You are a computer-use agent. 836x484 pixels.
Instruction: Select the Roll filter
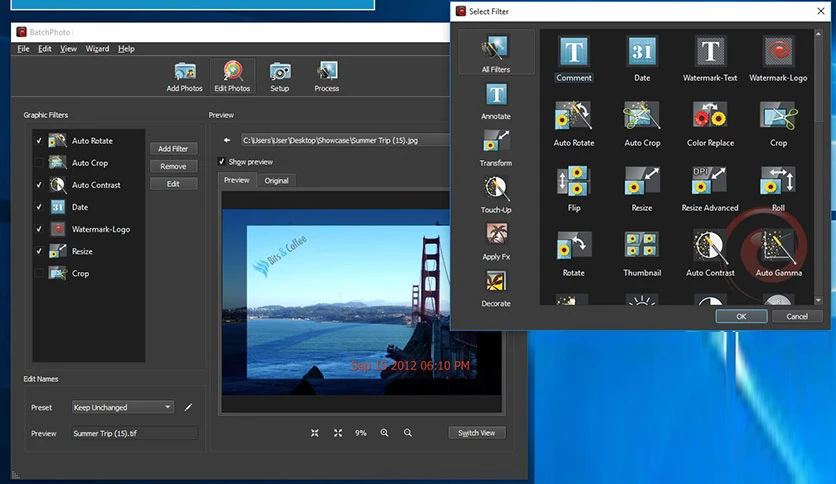coord(778,189)
